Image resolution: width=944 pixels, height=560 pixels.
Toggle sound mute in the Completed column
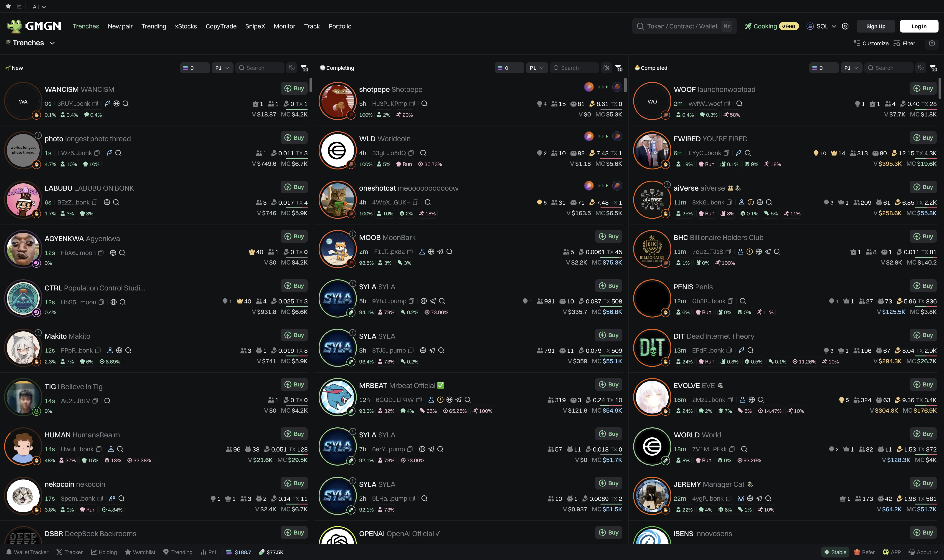click(x=921, y=68)
